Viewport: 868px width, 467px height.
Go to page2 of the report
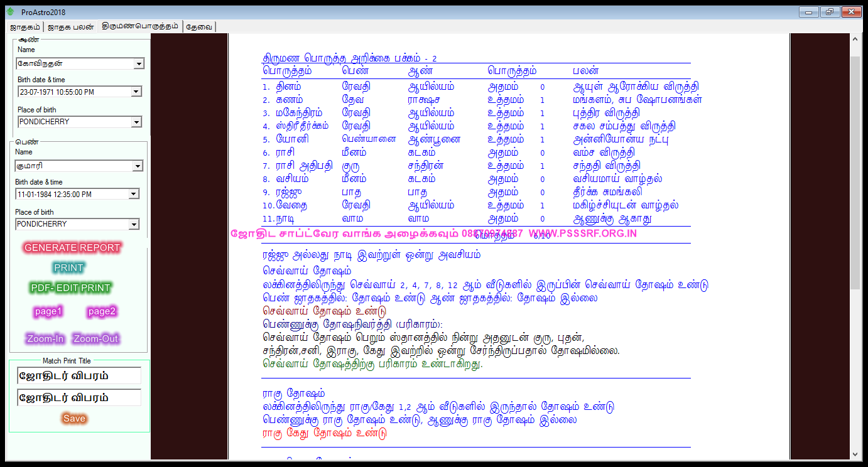[x=102, y=311]
